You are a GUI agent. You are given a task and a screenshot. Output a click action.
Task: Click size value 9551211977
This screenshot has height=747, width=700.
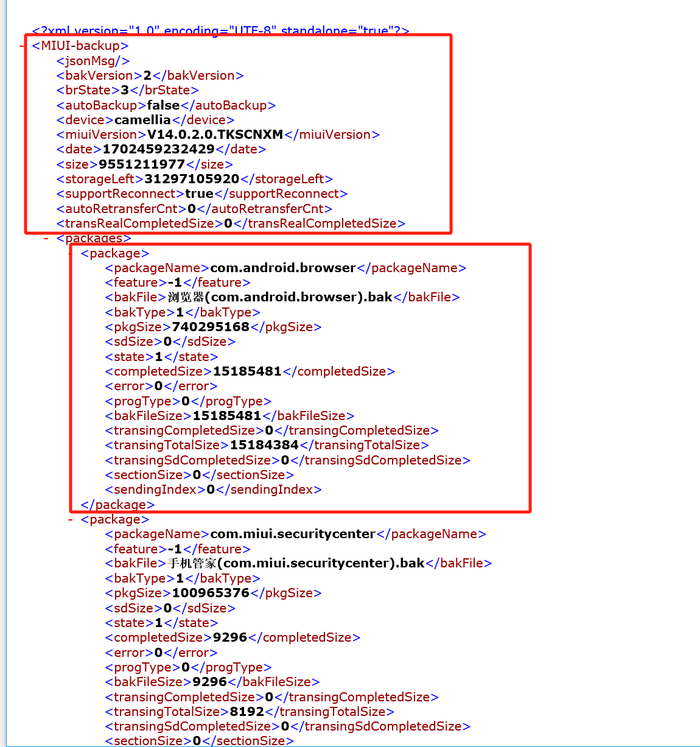click(142, 164)
